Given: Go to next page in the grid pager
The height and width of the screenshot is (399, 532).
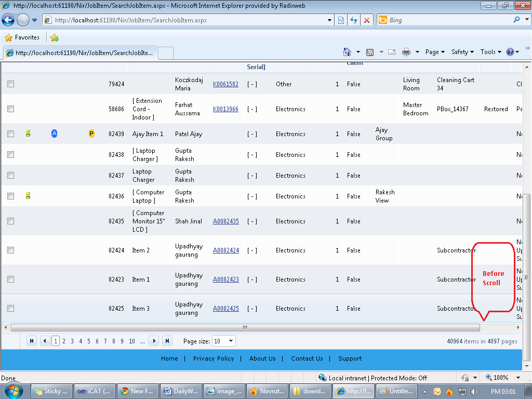Looking at the screenshot, I should click(x=154, y=341).
